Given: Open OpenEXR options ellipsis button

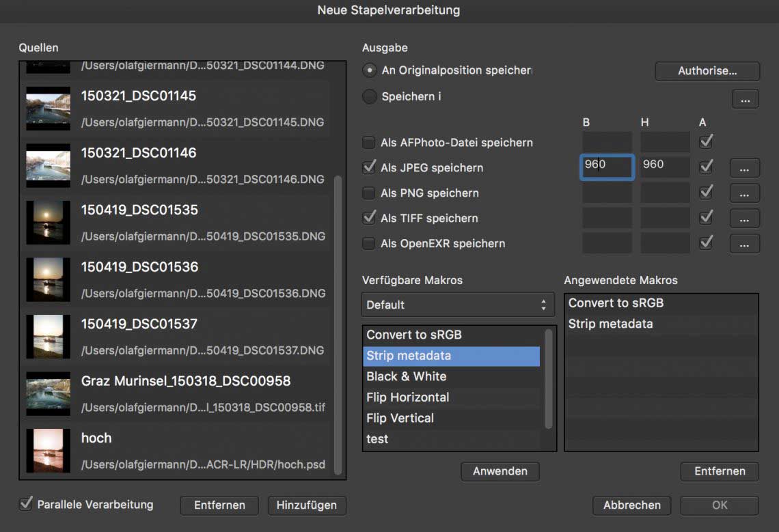Looking at the screenshot, I should pos(744,244).
